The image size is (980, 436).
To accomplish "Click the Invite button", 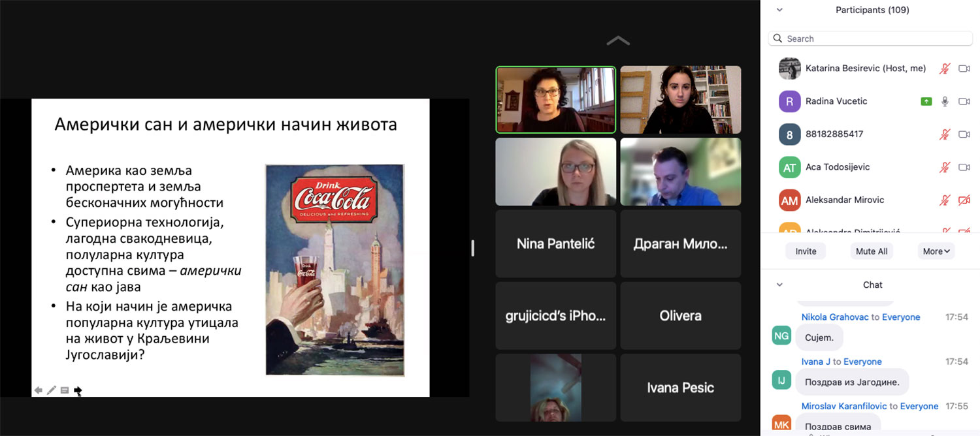I will (x=806, y=251).
